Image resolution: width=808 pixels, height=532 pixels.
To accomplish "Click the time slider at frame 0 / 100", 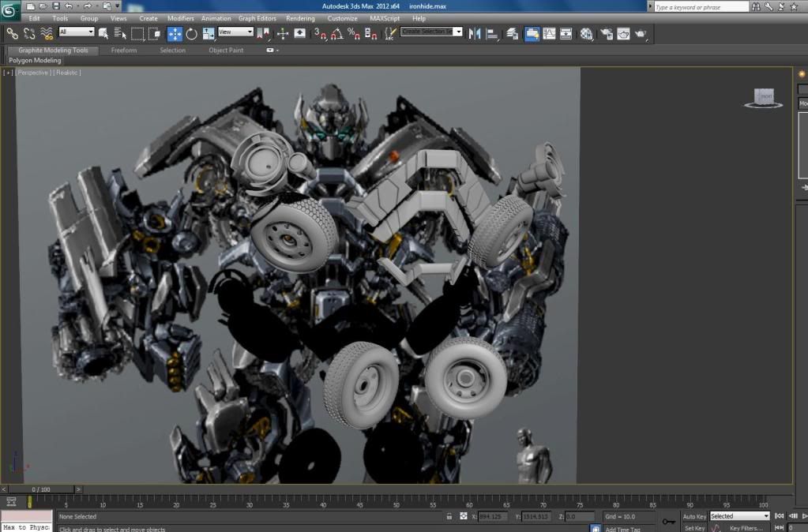I will 41,489.
